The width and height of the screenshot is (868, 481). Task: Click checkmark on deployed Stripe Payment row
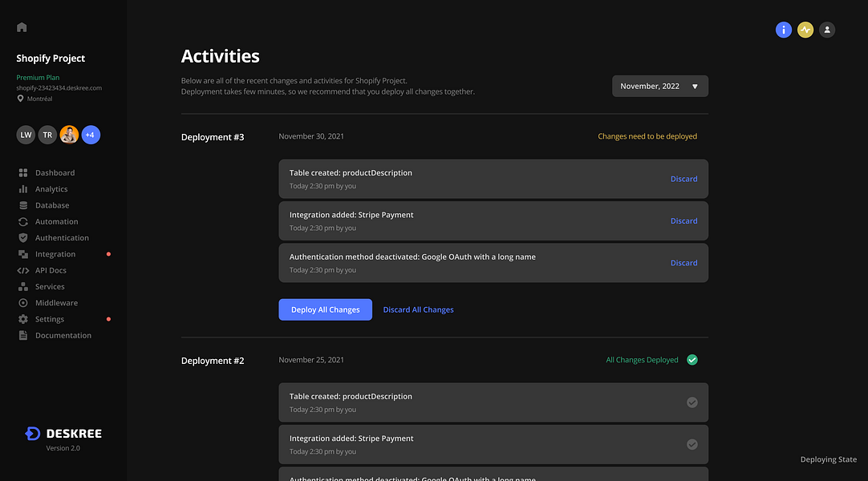(x=692, y=444)
